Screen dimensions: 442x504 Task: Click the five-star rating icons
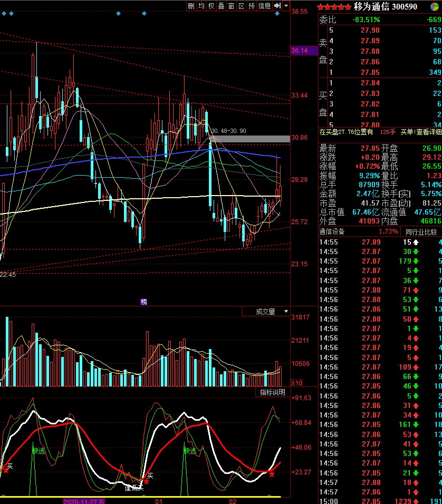tap(334, 7)
